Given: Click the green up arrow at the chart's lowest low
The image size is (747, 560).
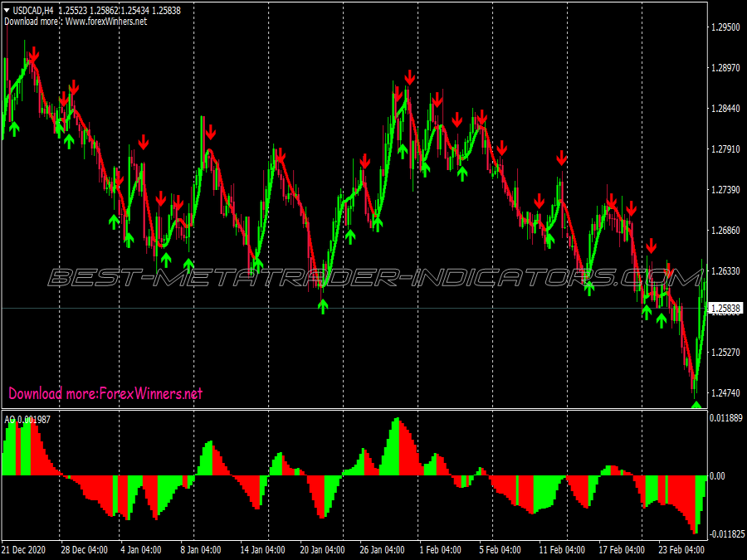Looking at the screenshot, I should (696, 405).
